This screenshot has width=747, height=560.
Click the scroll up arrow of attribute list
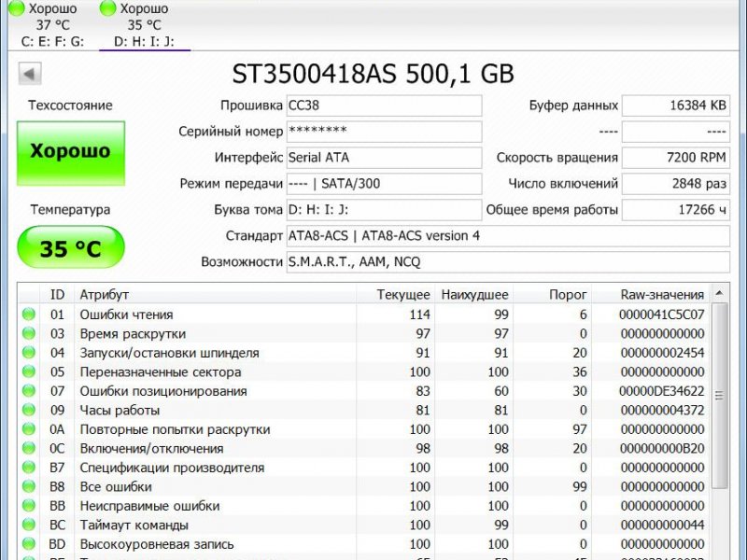pyautogui.click(x=719, y=293)
